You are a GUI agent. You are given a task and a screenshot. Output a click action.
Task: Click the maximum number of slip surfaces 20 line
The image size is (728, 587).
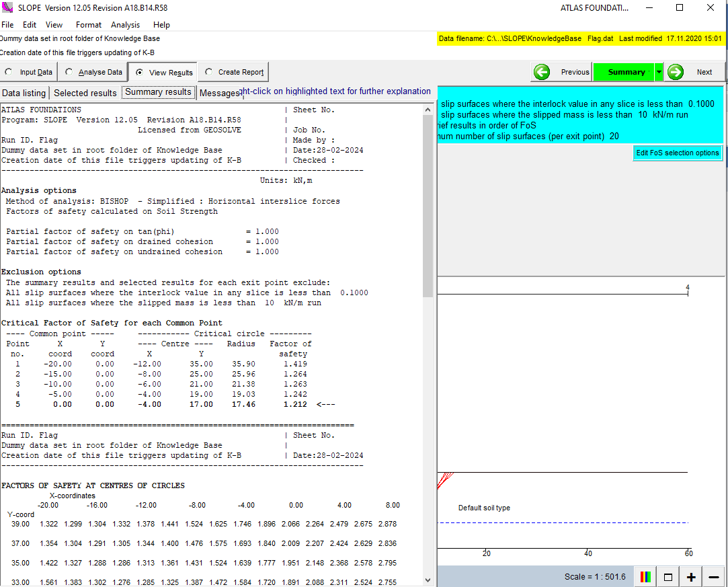point(528,136)
